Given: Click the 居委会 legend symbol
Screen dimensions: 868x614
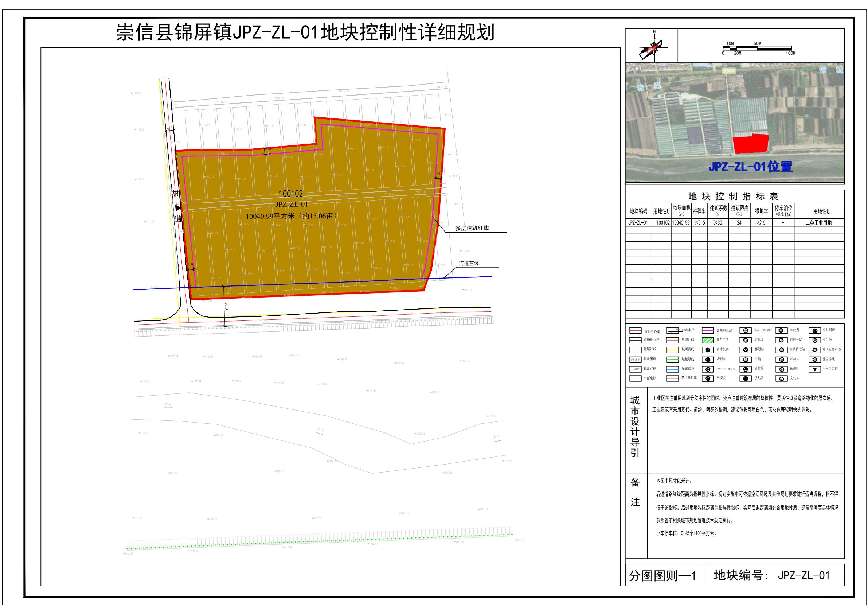Looking at the screenshot, I should [x=708, y=379].
